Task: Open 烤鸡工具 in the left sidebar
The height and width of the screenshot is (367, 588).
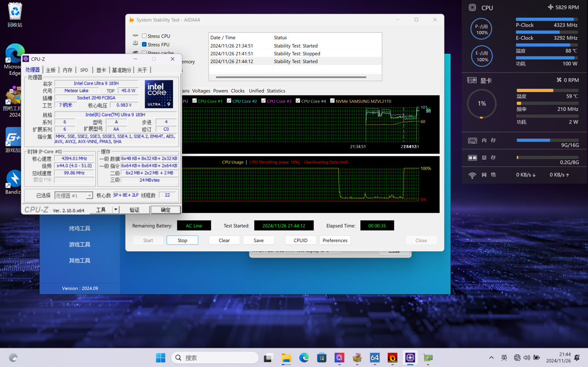Action: [x=79, y=228]
